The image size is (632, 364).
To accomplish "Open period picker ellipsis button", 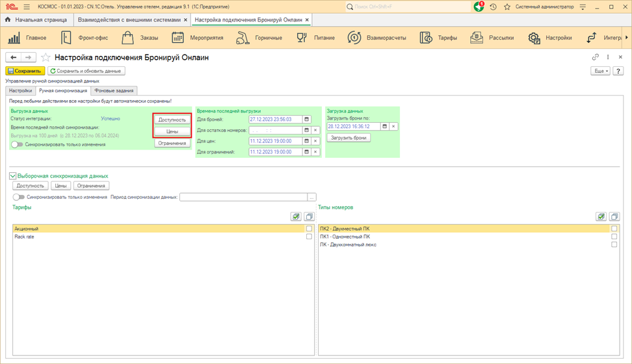I will click(311, 197).
